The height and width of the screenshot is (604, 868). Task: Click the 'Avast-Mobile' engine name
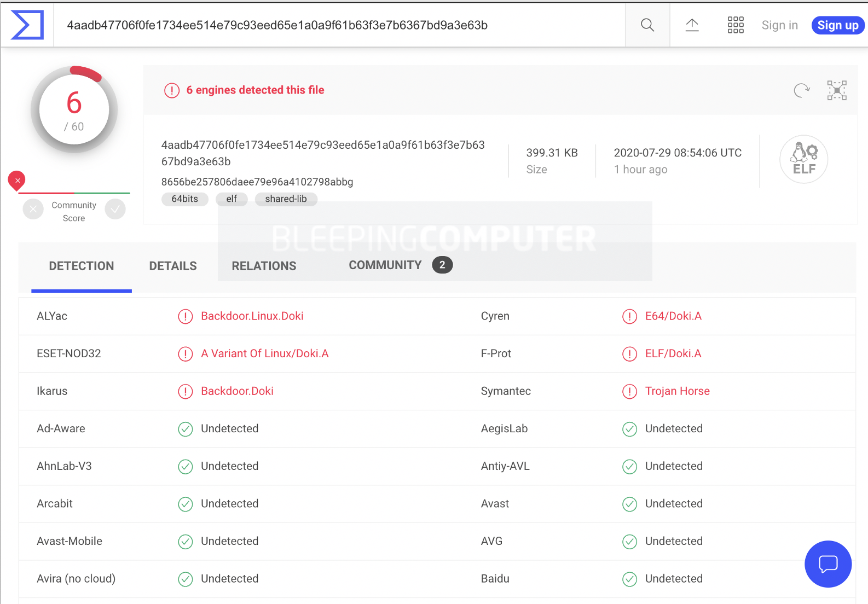coord(70,542)
